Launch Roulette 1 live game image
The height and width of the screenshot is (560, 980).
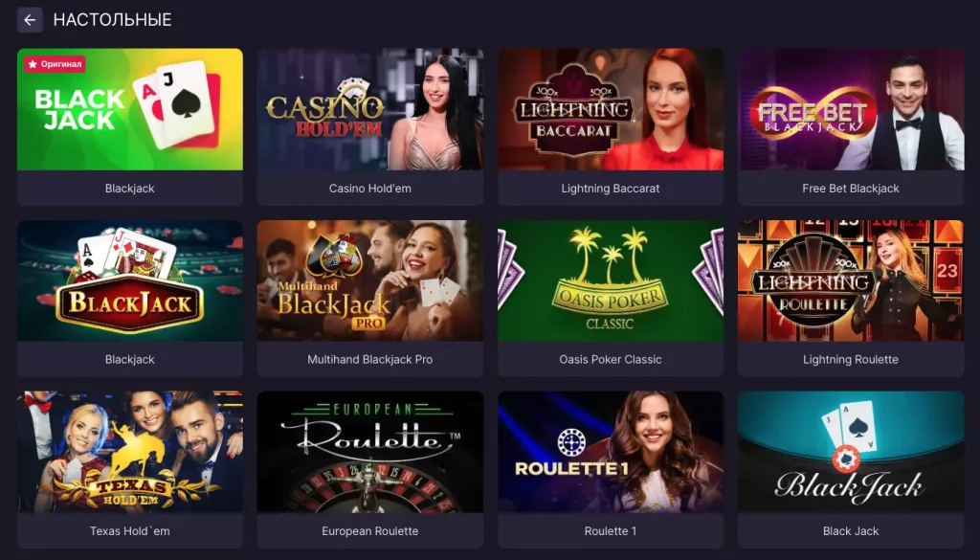(611, 452)
